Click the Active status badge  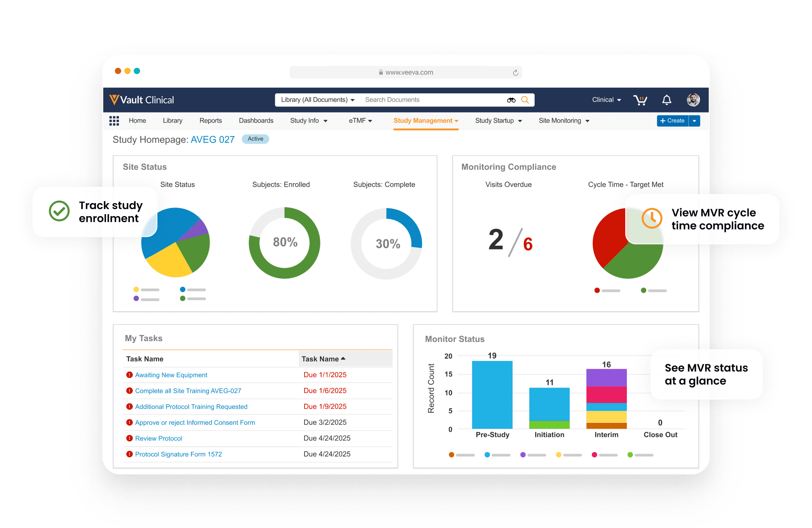pyautogui.click(x=255, y=139)
